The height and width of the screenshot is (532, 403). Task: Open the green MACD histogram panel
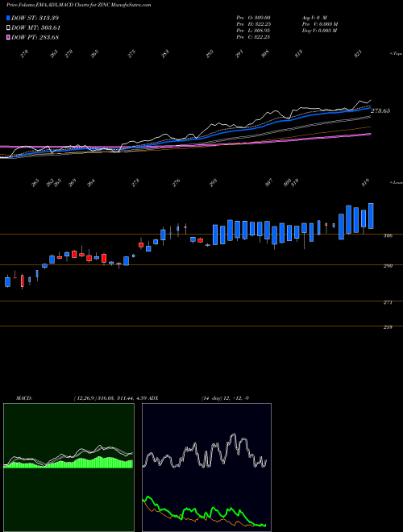(69, 468)
